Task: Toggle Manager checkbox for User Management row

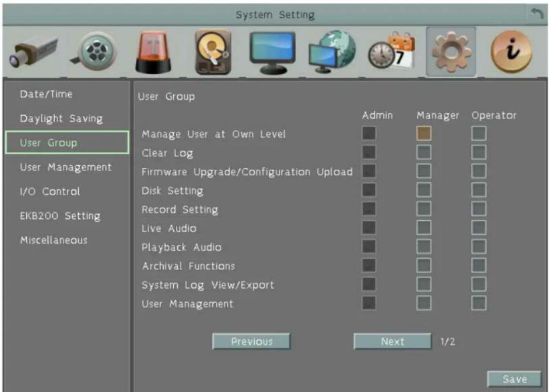Action: click(424, 303)
